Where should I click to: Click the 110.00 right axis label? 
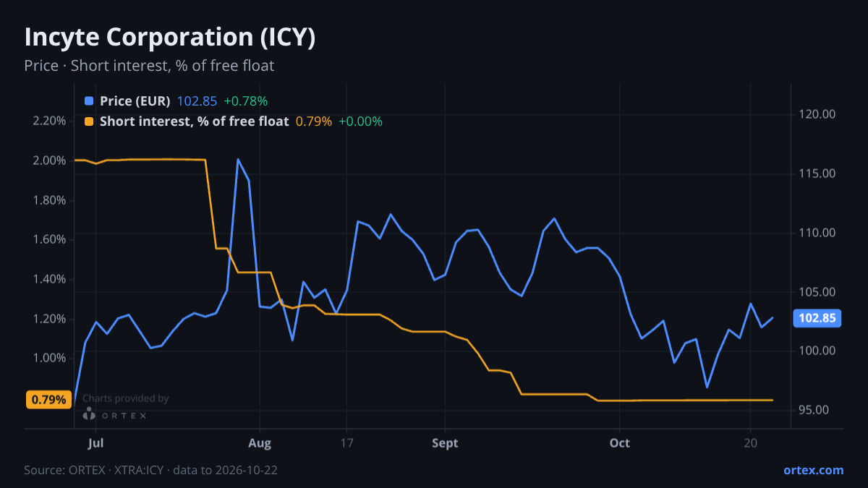[x=817, y=233]
